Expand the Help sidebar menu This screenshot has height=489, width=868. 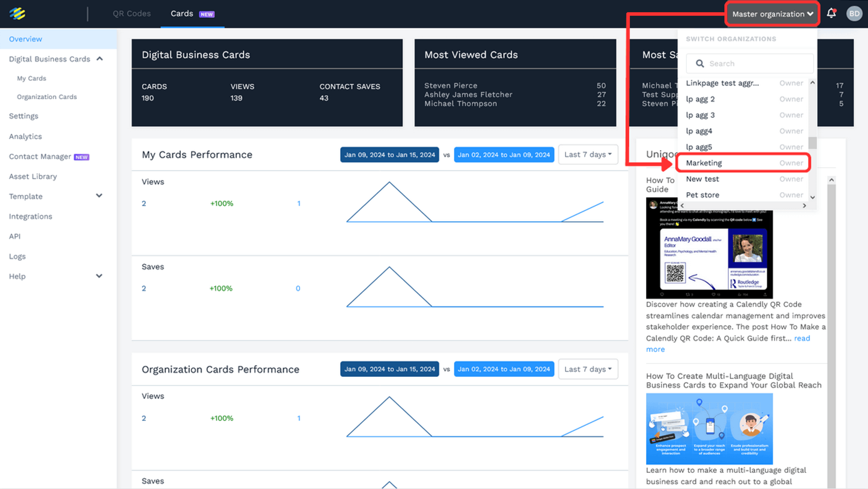coord(99,276)
